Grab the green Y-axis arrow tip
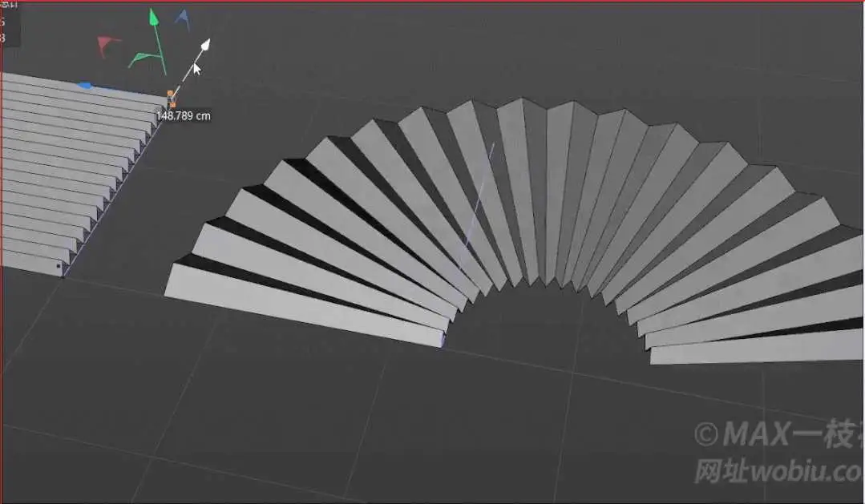This screenshot has width=865, height=504. (x=154, y=17)
